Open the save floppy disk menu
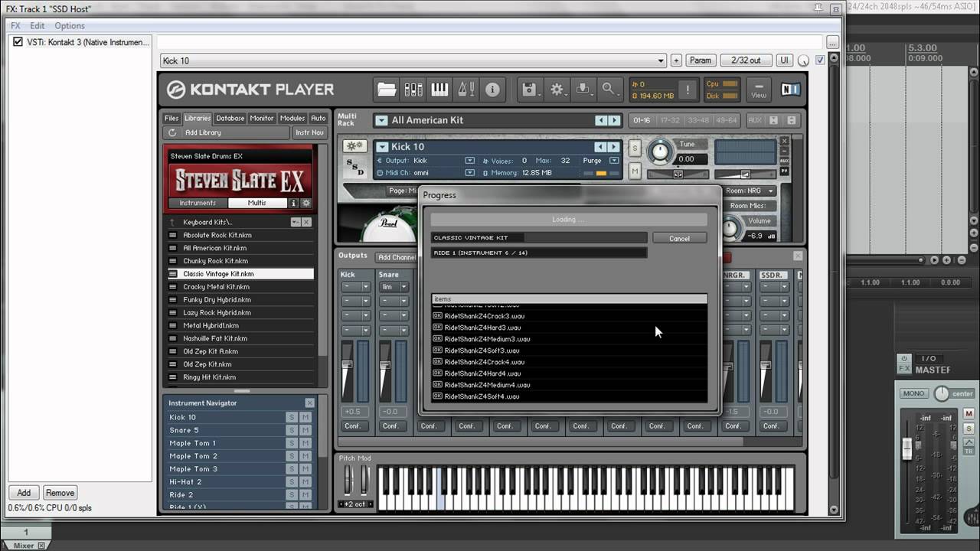The image size is (980, 551). (530, 90)
